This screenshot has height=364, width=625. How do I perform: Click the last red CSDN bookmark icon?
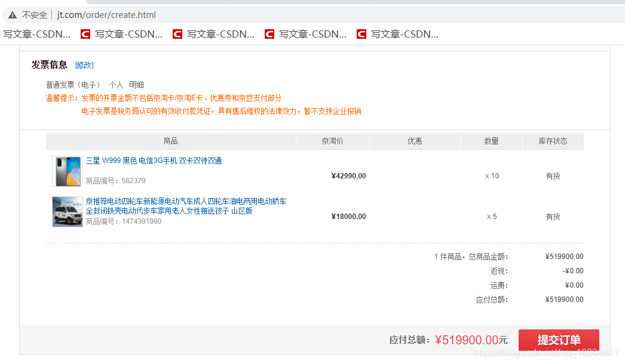click(361, 34)
